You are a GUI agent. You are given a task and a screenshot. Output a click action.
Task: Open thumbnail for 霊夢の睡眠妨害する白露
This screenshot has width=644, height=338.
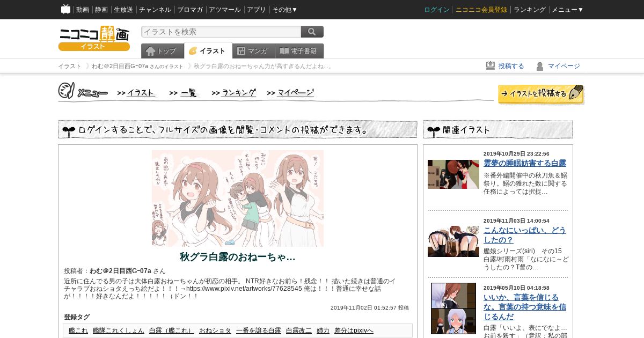click(453, 174)
